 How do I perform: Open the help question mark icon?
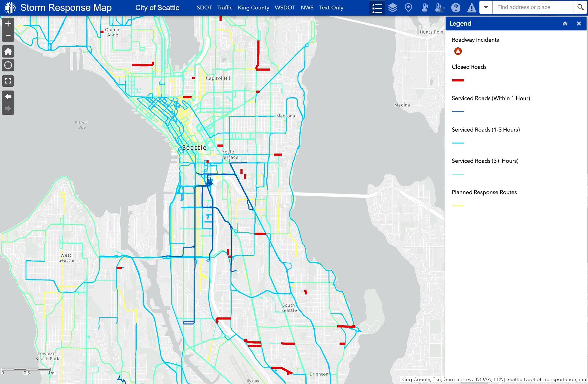pos(456,8)
